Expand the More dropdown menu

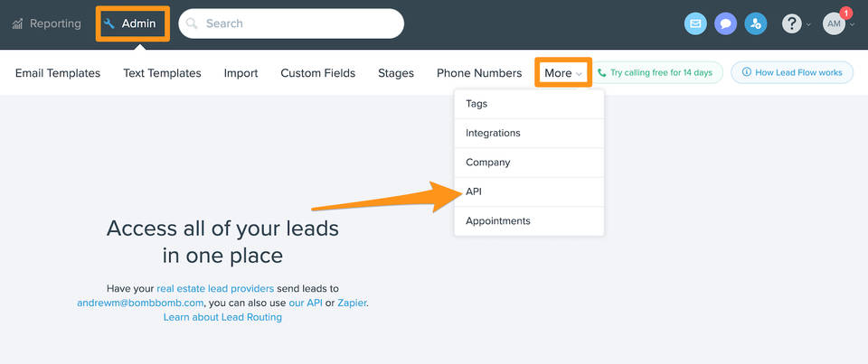tap(563, 73)
